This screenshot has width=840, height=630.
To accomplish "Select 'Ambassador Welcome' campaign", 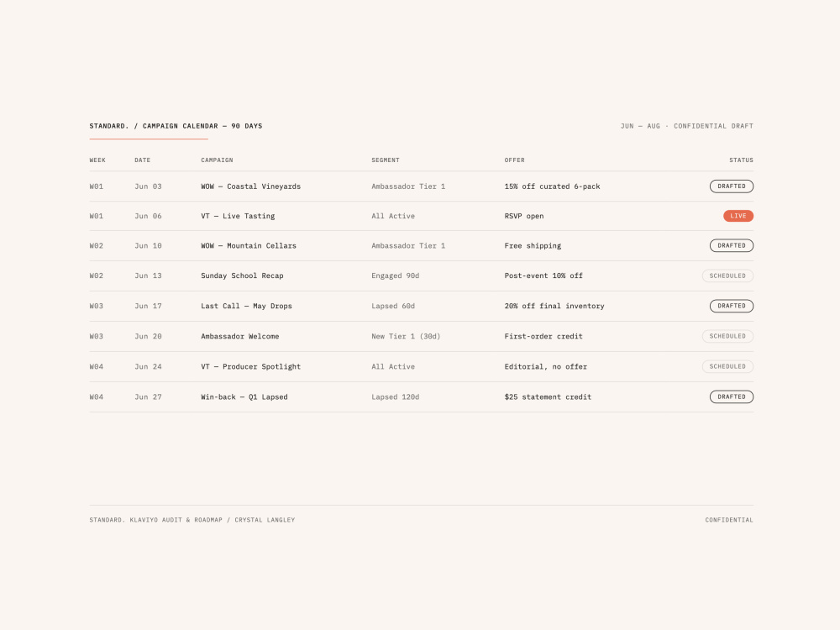I will pos(240,337).
